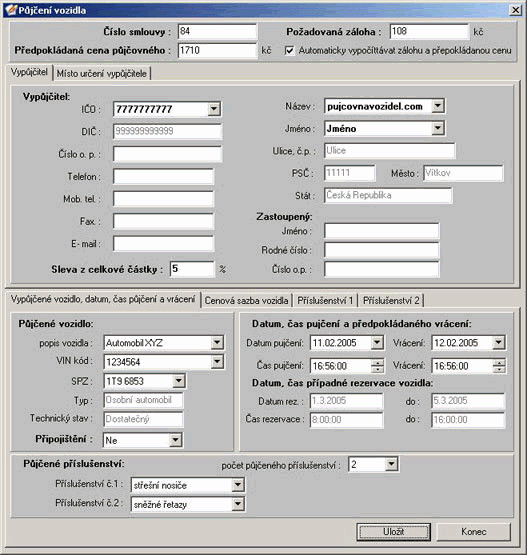
Task: Focus the Vypůjčitel Číslo o. p. field
Action: coord(167,154)
